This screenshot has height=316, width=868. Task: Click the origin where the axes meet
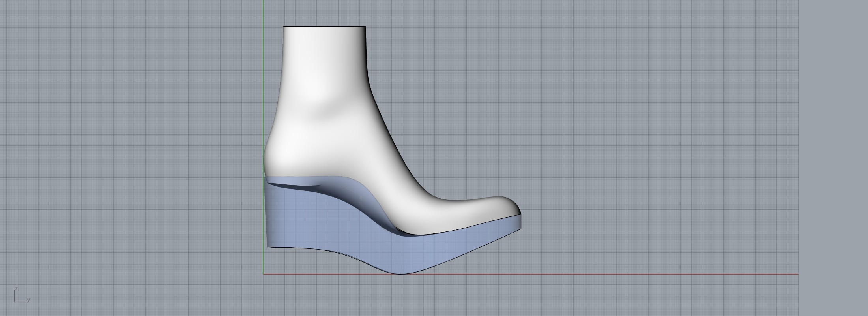point(263,274)
